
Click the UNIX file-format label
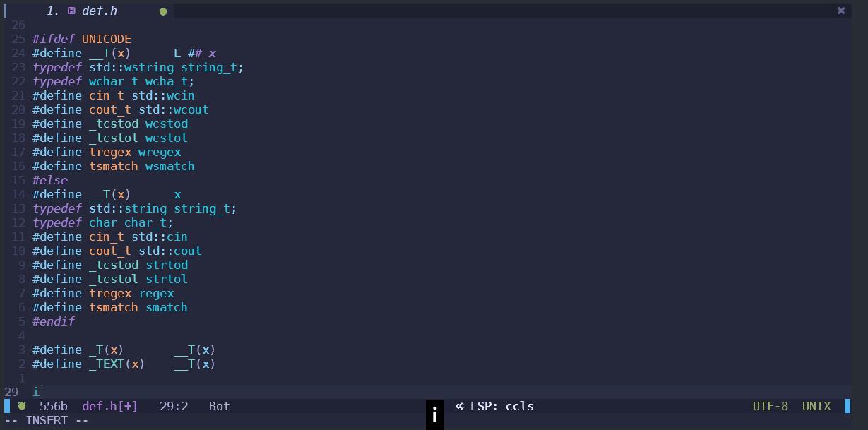tap(816, 406)
